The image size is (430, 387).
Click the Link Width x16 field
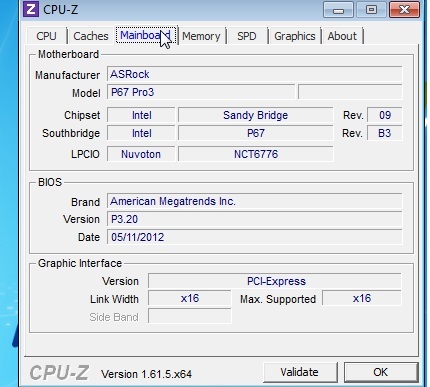point(190,298)
